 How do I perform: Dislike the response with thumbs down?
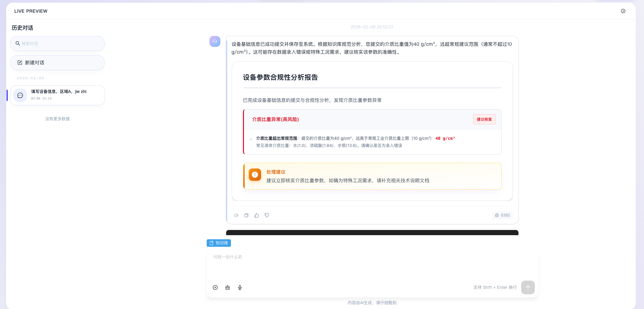(x=267, y=215)
